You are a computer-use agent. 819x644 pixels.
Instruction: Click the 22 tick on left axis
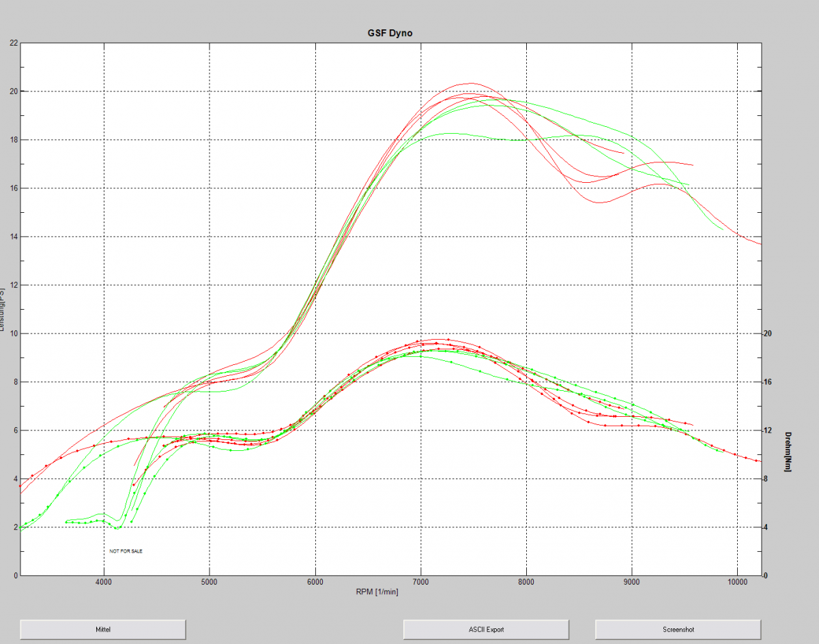click(14, 43)
